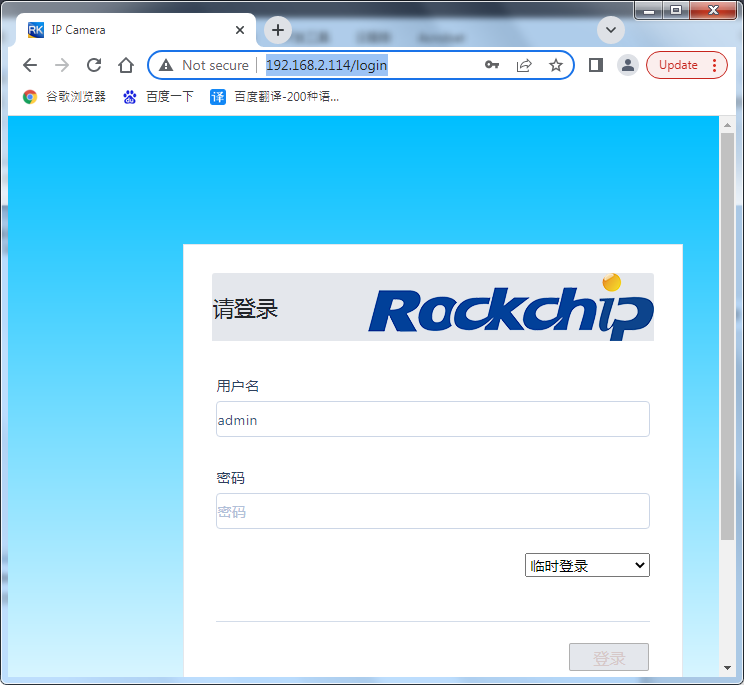This screenshot has height=685, width=744.
Task: Click the Not secure warning icon
Action: (x=166, y=65)
